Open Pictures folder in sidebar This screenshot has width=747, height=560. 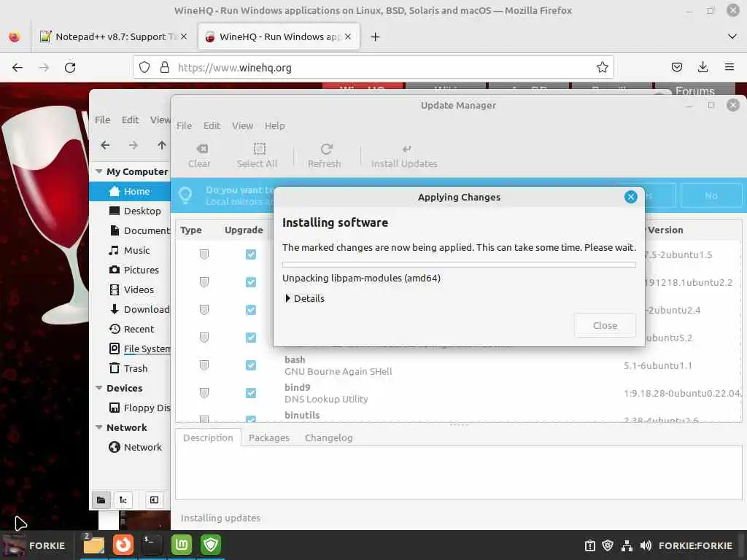click(x=130, y=270)
